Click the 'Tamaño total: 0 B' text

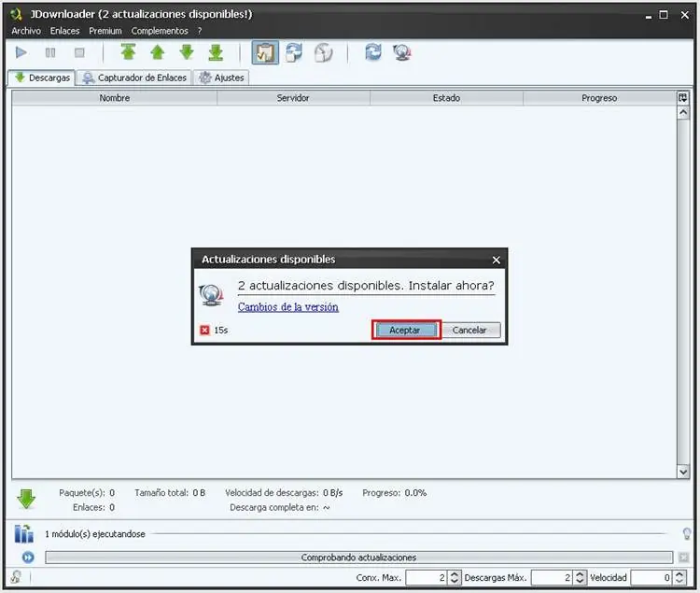point(170,492)
